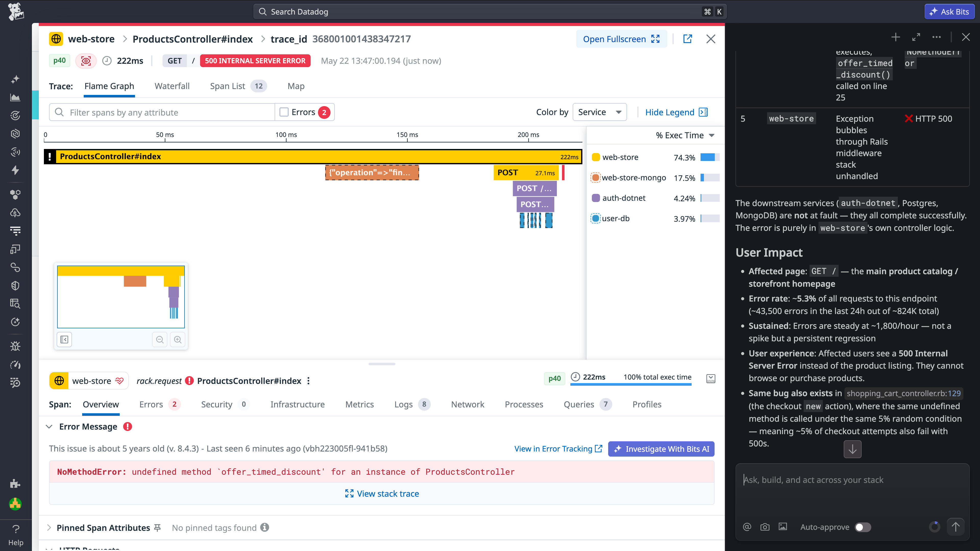Click the minimap zoom in icon
Viewport: 980px width, 551px height.
(178, 340)
